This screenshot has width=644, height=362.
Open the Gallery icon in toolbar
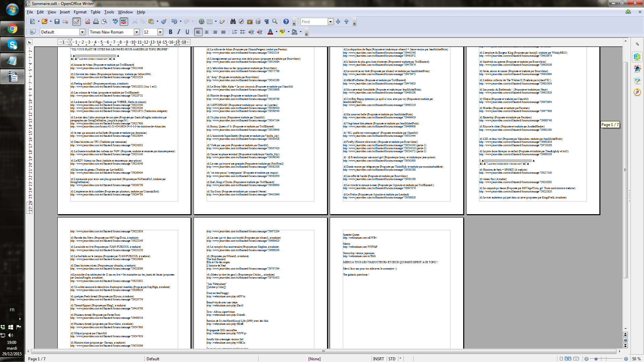click(x=250, y=21)
